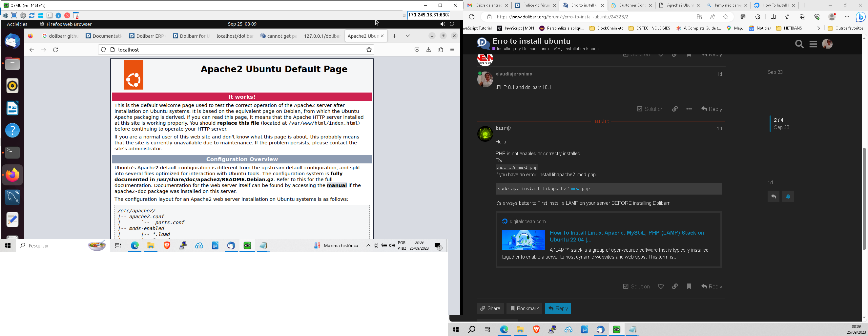Open Rhythmbox from the Ubuntu dock

12,86
